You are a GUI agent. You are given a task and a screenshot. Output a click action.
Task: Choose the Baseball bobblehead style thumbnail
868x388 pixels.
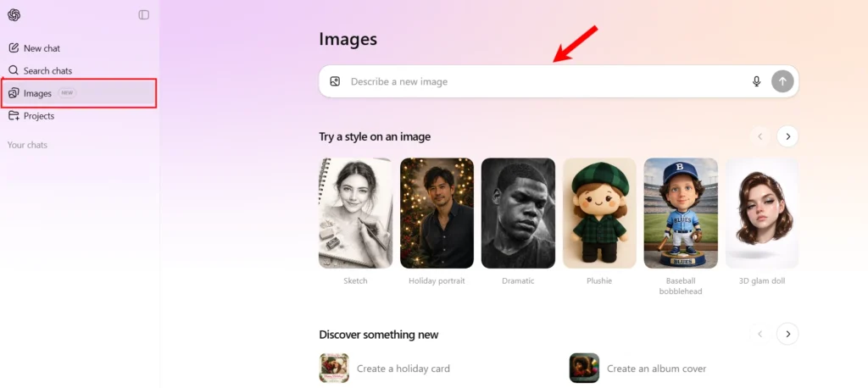tap(681, 213)
